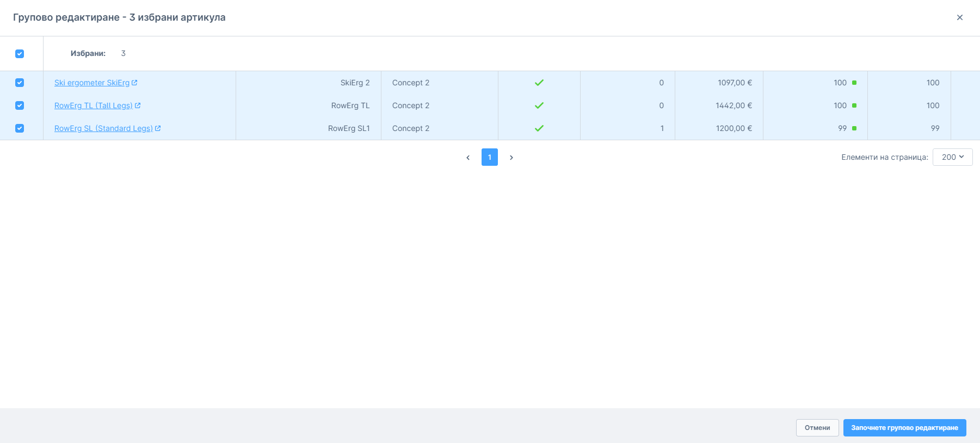This screenshot has height=443, width=980.
Task: Toggle the select-all checkbox in the header
Action: point(20,54)
